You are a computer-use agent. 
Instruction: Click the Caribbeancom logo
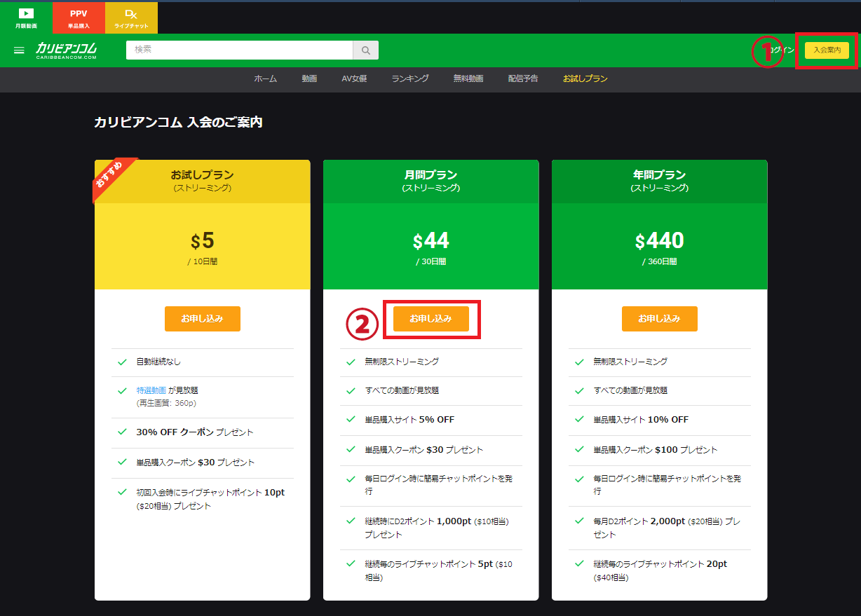click(x=67, y=50)
